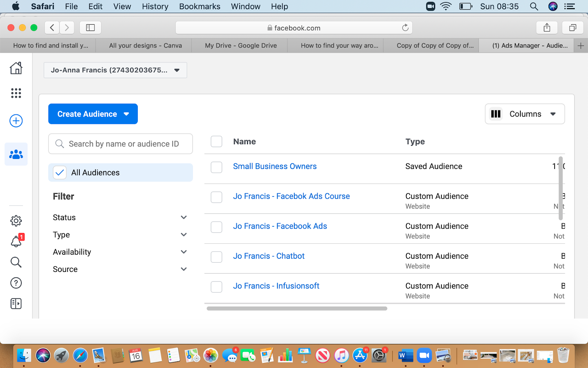
Task: Open the Apple menu
Action: (x=16, y=6)
